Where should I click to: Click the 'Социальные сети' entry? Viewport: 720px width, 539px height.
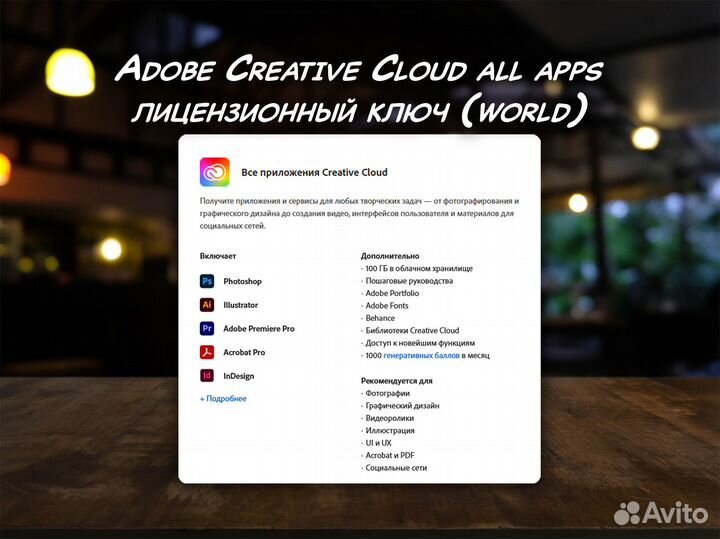point(394,468)
